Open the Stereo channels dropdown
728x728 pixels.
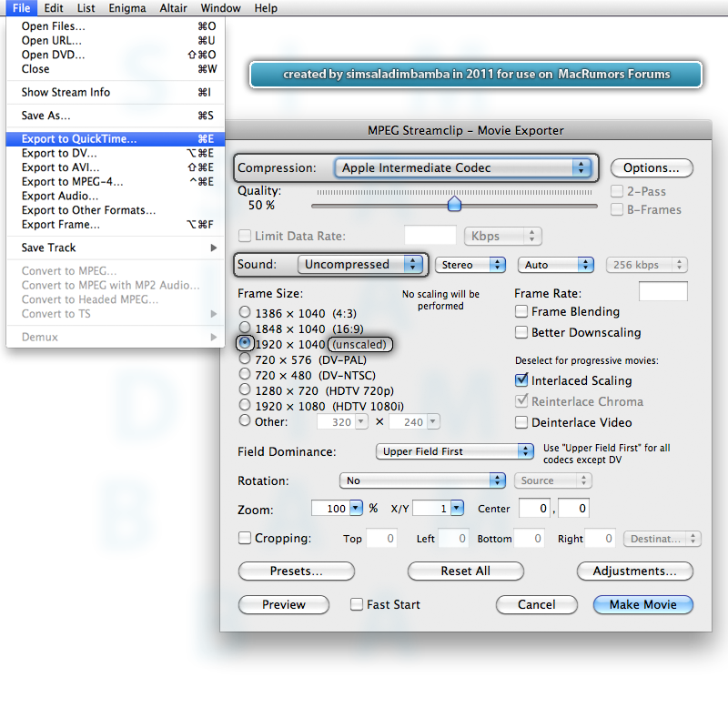click(470, 265)
